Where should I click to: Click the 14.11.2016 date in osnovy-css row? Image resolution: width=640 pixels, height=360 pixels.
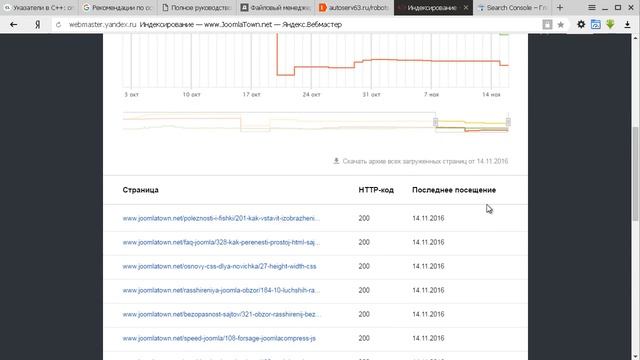click(x=428, y=267)
